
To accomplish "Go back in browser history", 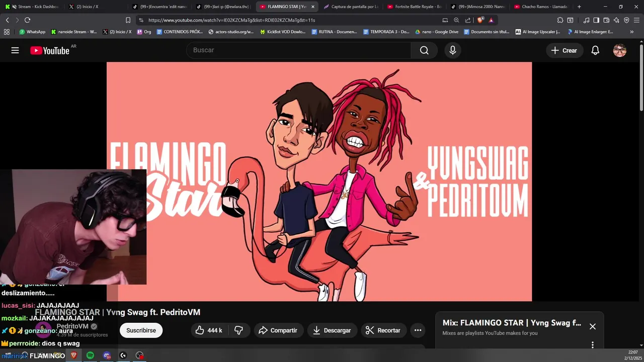I will coord(7,20).
